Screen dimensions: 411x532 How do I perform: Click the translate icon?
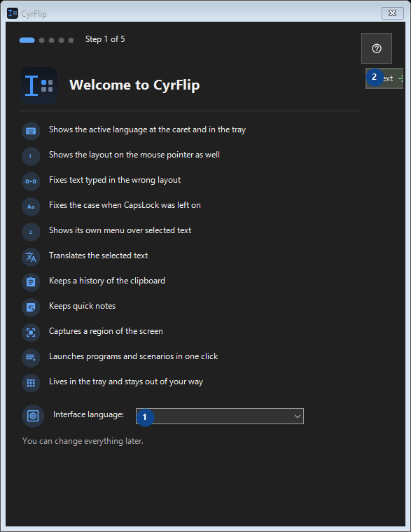pyautogui.click(x=31, y=257)
